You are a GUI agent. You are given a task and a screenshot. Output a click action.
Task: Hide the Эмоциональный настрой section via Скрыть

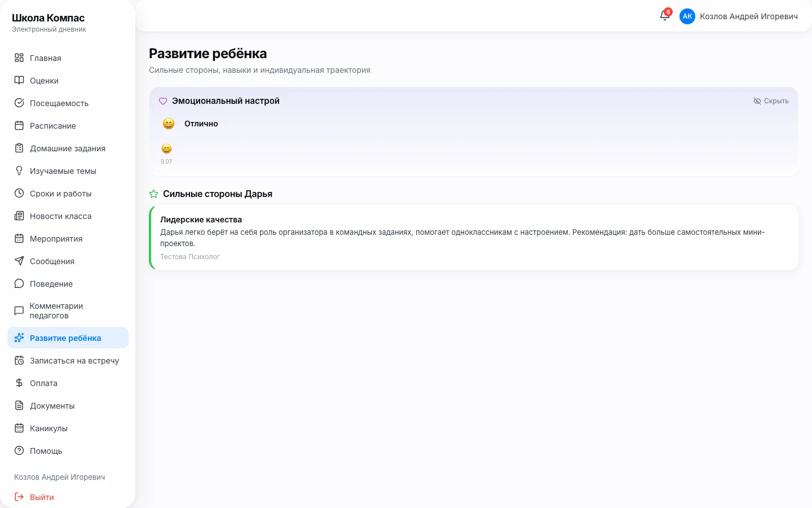click(x=771, y=101)
